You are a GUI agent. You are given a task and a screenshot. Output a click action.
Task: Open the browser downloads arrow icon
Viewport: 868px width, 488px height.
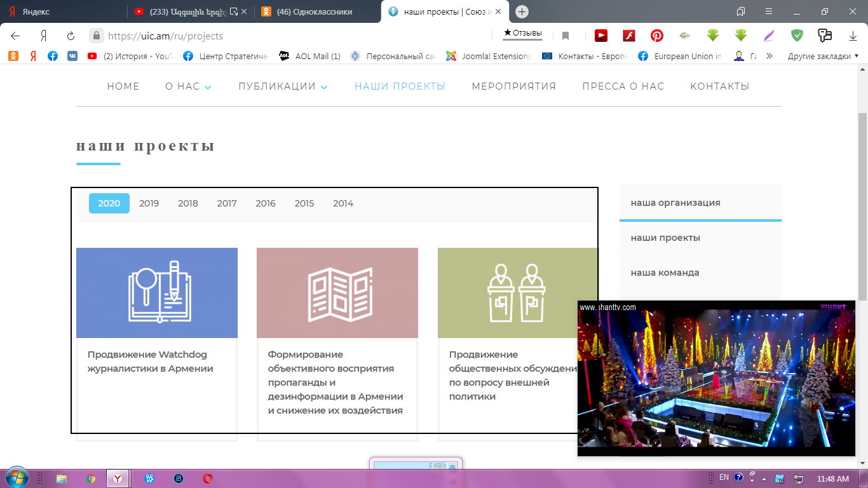coord(853,36)
